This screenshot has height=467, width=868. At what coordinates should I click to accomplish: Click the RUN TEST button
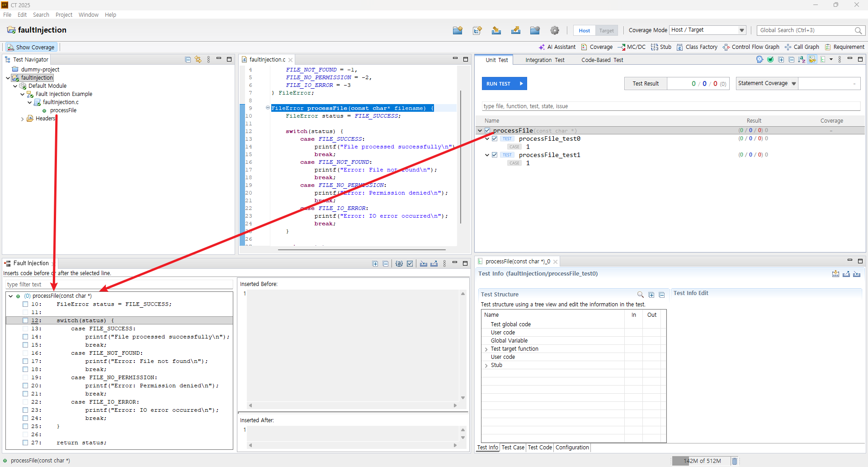504,84
